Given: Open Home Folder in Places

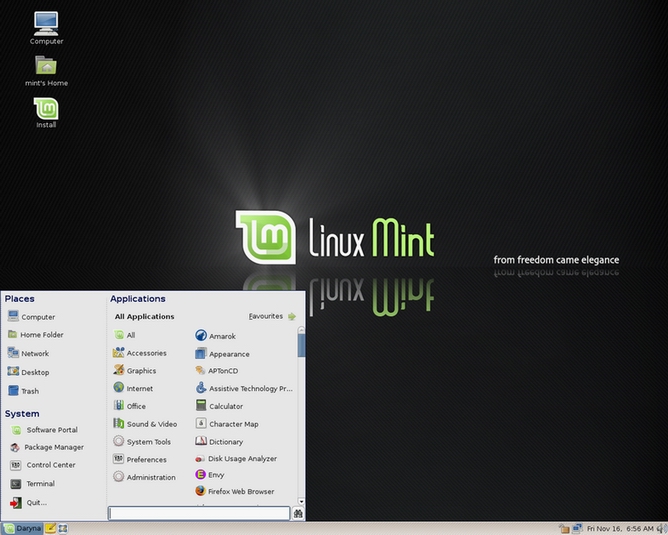Looking at the screenshot, I should click(x=36, y=335).
